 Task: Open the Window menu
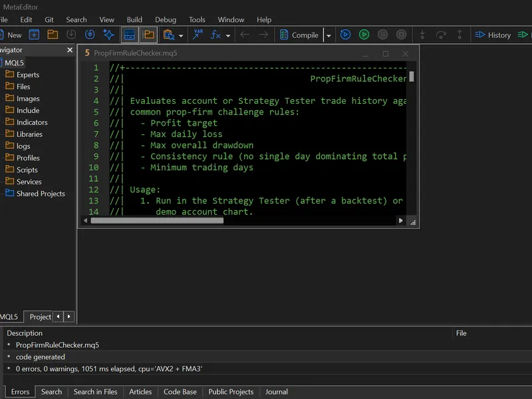tap(231, 20)
